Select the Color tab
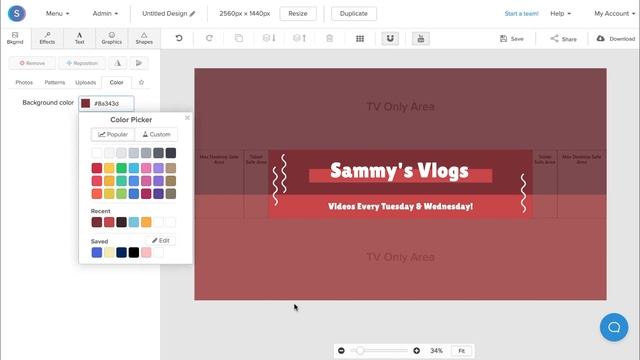Screen dimensions: 640x360 [116, 82]
